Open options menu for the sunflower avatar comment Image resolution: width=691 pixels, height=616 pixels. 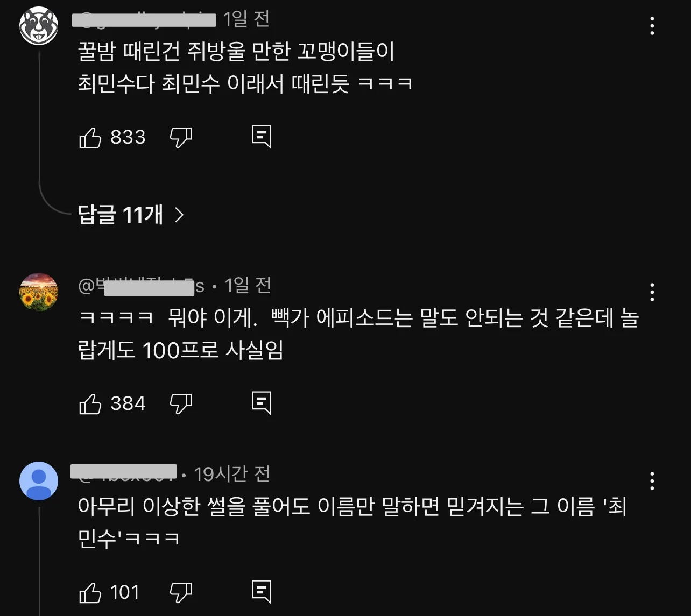point(652,292)
